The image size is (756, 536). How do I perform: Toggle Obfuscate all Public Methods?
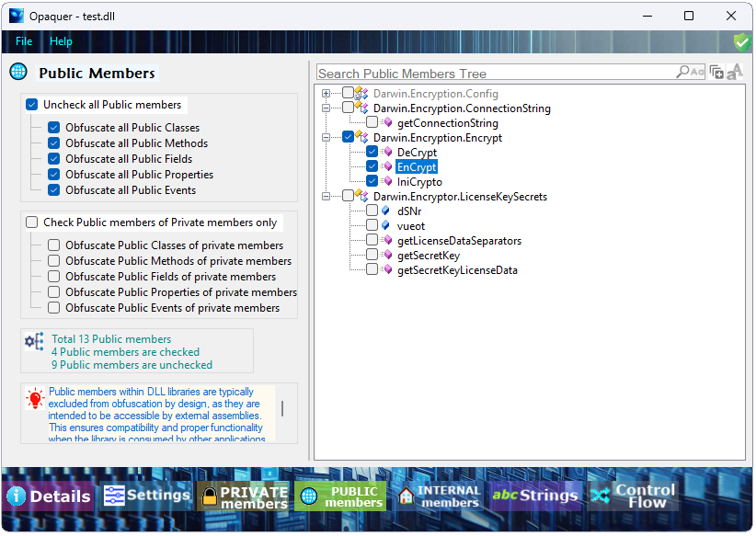pos(53,143)
